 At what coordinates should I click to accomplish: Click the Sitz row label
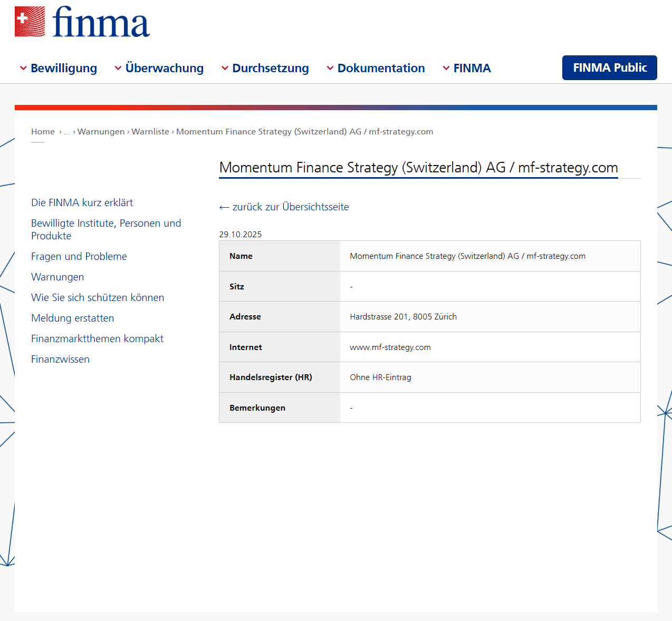tap(237, 287)
